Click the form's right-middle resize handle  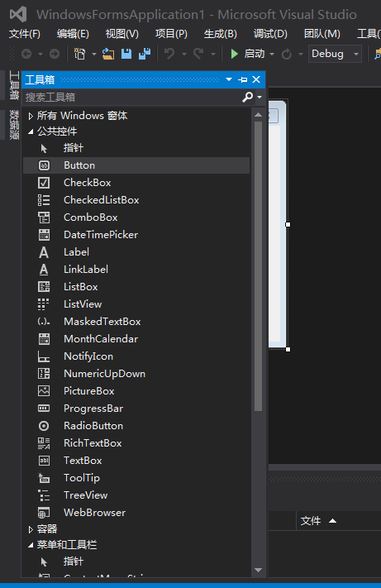[x=288, y=225]
